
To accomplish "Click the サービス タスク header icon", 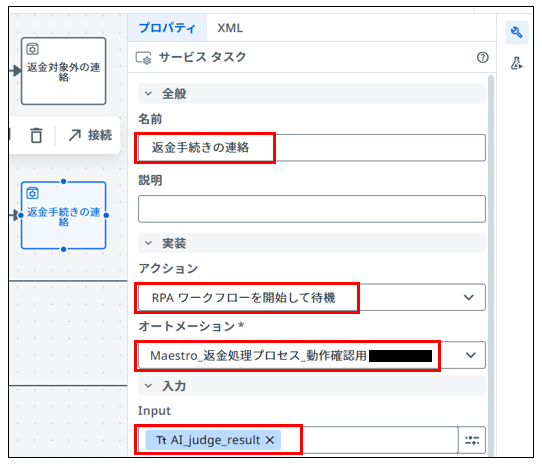I will pyautogui.click(x=143, y=58).
